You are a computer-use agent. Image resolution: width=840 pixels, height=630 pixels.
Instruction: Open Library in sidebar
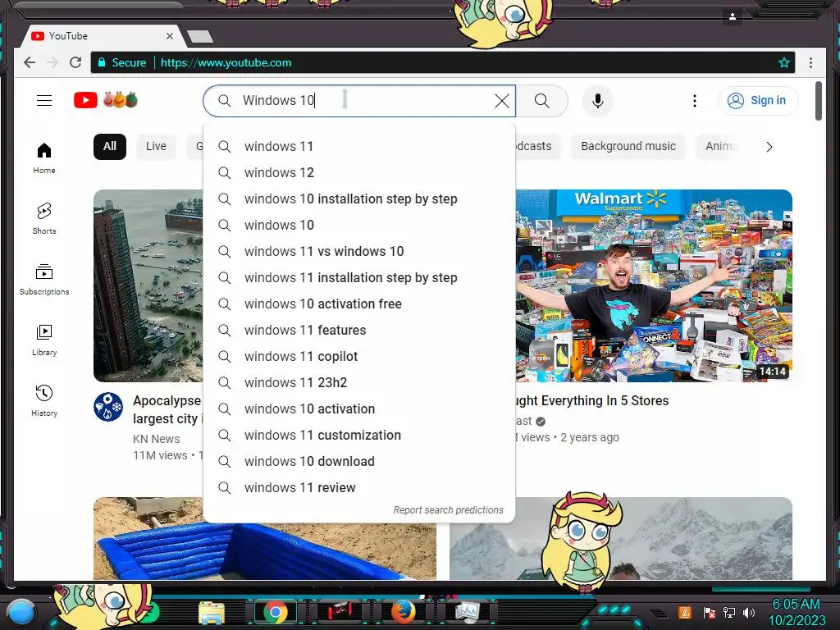point(44,340)
